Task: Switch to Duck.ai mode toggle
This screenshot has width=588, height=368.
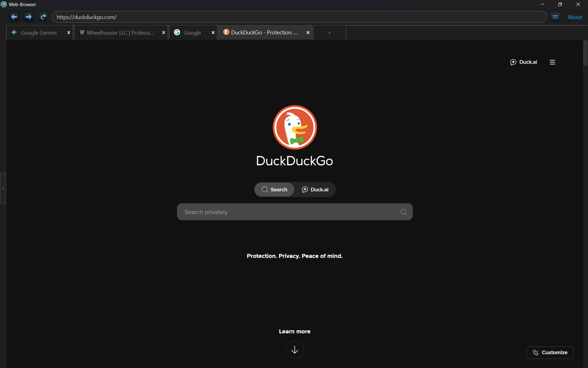Action: point(315,190)
